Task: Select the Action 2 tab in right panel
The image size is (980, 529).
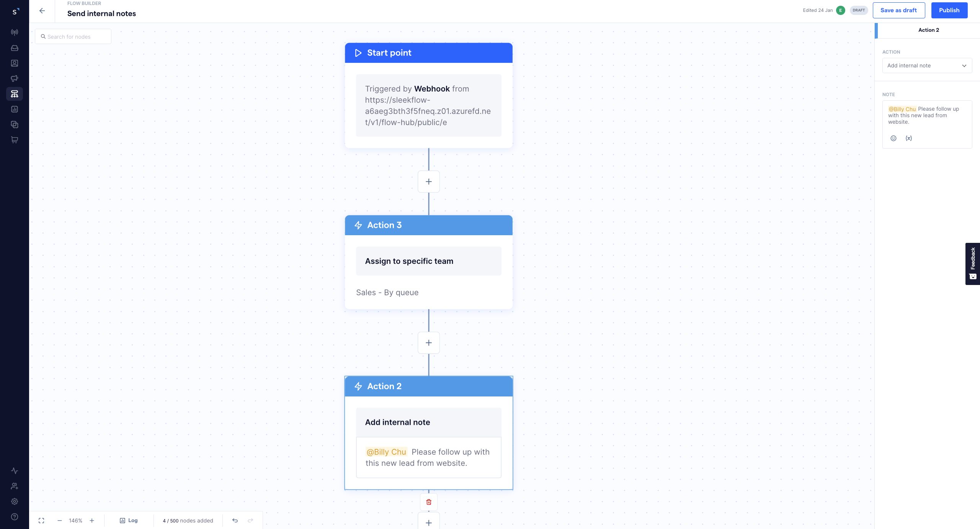Action: (x=928, y=30)
